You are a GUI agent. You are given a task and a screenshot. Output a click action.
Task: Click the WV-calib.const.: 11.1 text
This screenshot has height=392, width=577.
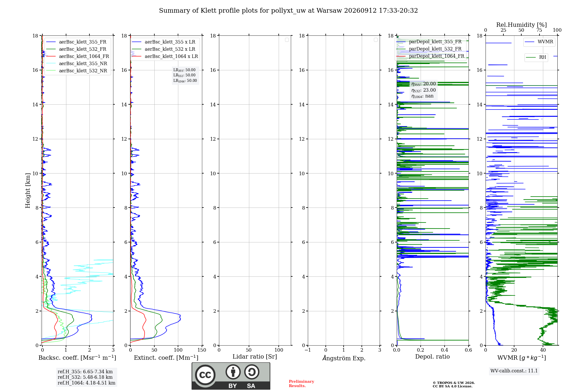tap(514, 371)
